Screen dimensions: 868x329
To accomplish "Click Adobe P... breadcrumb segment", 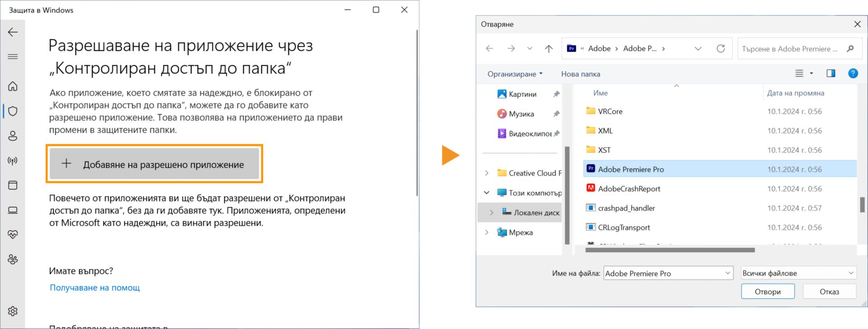I will pyautogui.click(x=640, y=48).
